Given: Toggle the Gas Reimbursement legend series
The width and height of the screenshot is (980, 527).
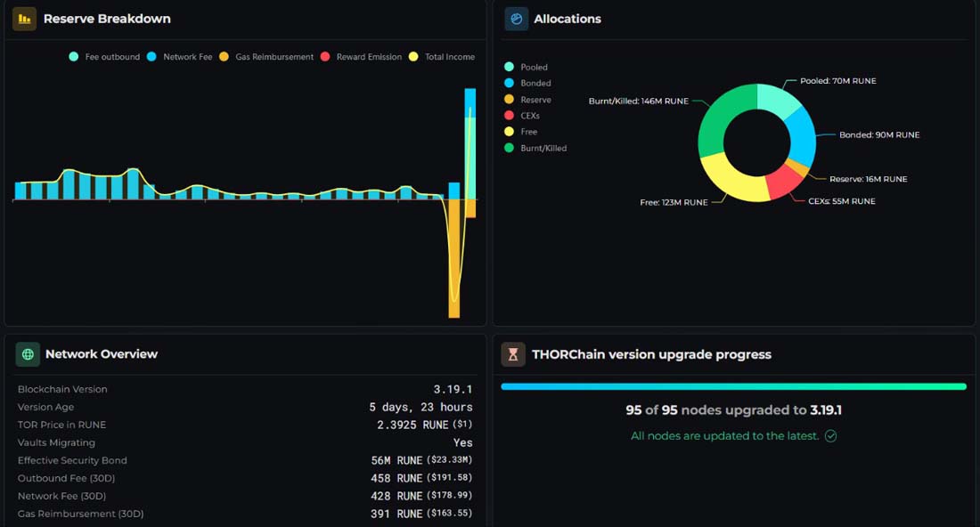Looking at the screenshot, I should 266,57.
